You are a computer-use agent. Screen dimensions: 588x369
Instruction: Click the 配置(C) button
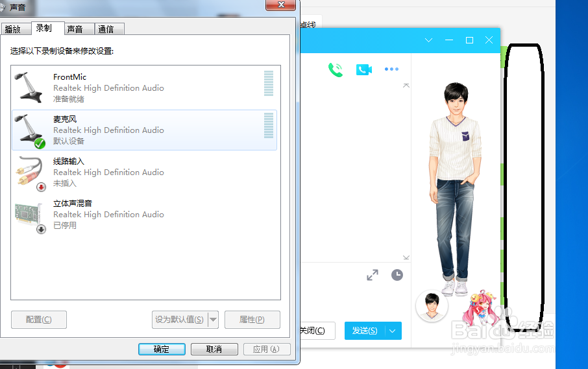(39, 320)
